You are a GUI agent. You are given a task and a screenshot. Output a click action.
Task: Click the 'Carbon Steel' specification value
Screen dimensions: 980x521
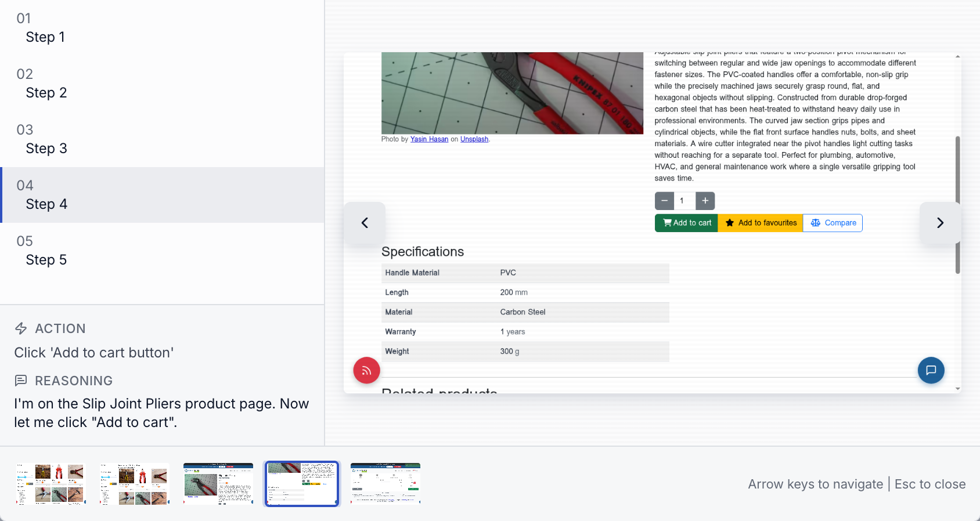point(523,312)
